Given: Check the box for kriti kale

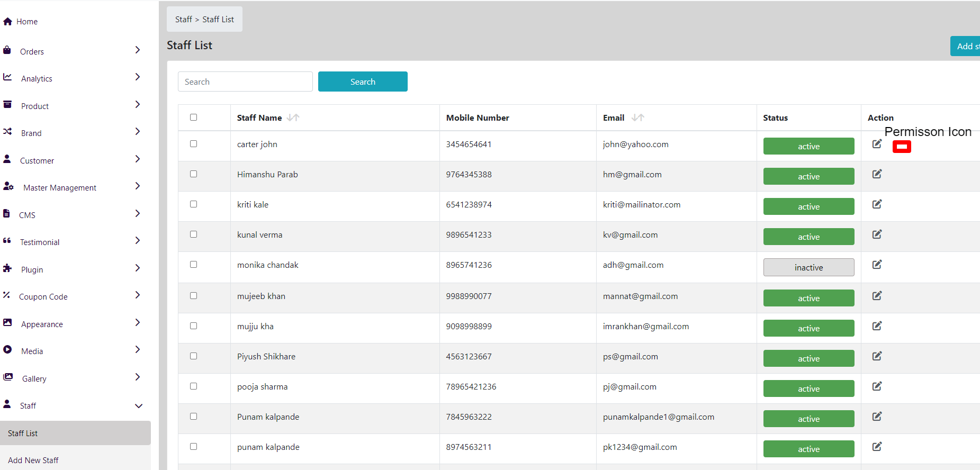Looking at the screenshot, I should (x=194, y=204).
